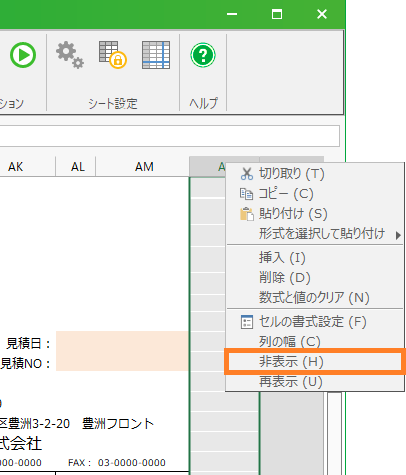This screenshot has width=406, height=475.
Task: Minimize the application window
Action: pyautogui.click(x=232, y=14)
